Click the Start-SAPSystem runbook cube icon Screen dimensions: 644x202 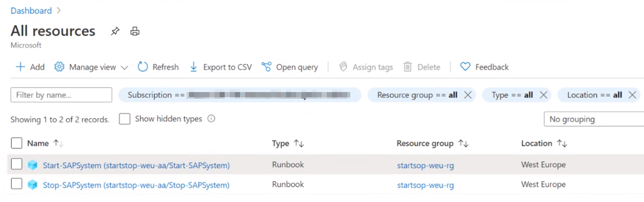33,165
